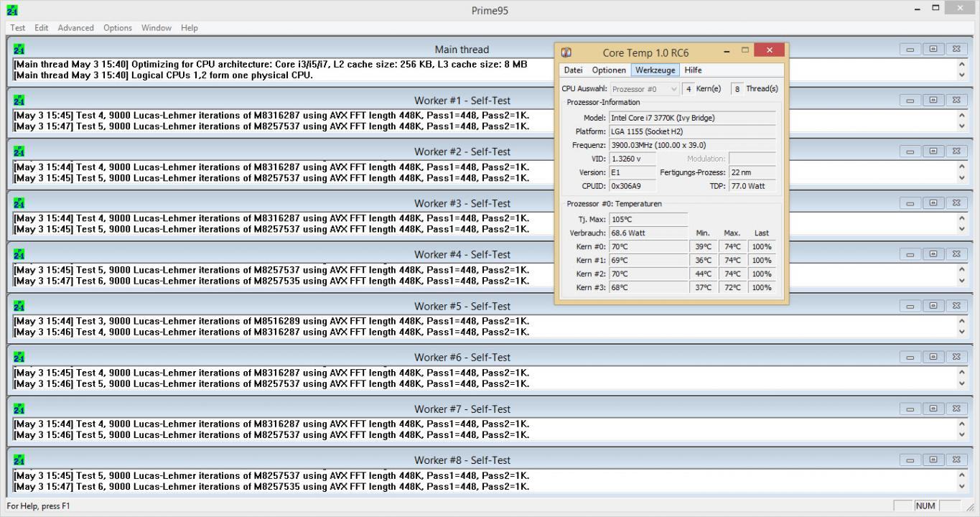The height and width of the screenshot is (517, 980).
Task: Maximize the Worker #7 child window
Action: [933, 408]
